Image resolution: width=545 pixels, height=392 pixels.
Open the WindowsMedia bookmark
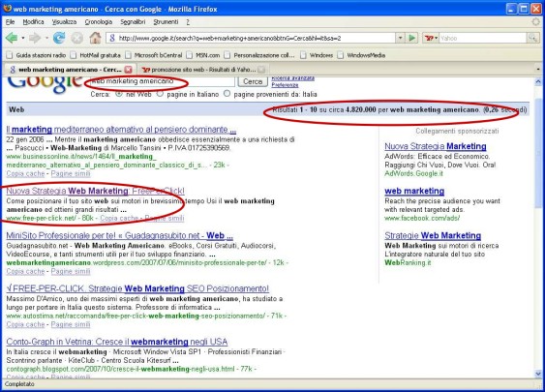(361, 55)
